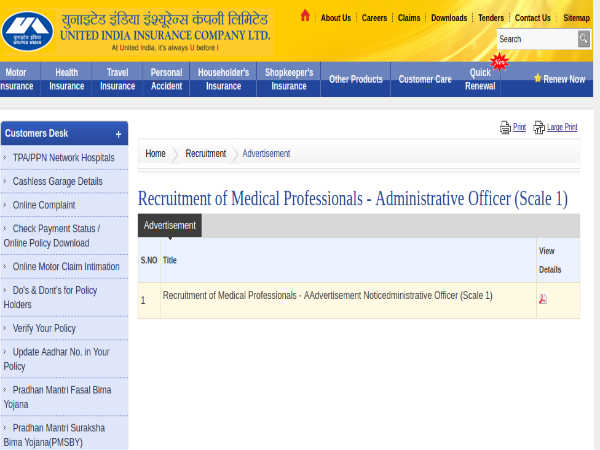Click the Careers link in top bar
Screen dimensions: 600x450
[x=374, y=18]
